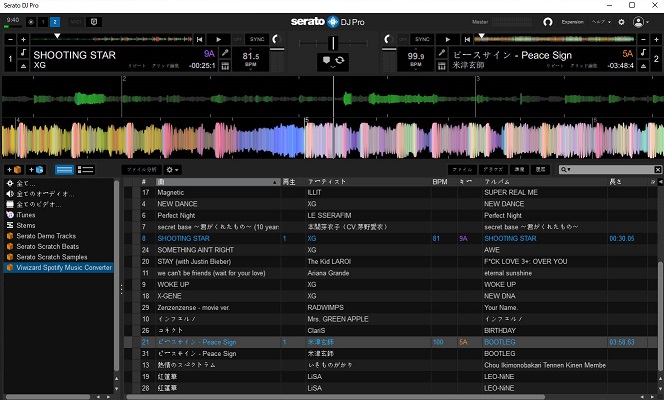Image resolution: width=664 pixels, height=400 pixels.
Task: Click deck 2 keylock music note icon
Action: [x=643, y=52]
